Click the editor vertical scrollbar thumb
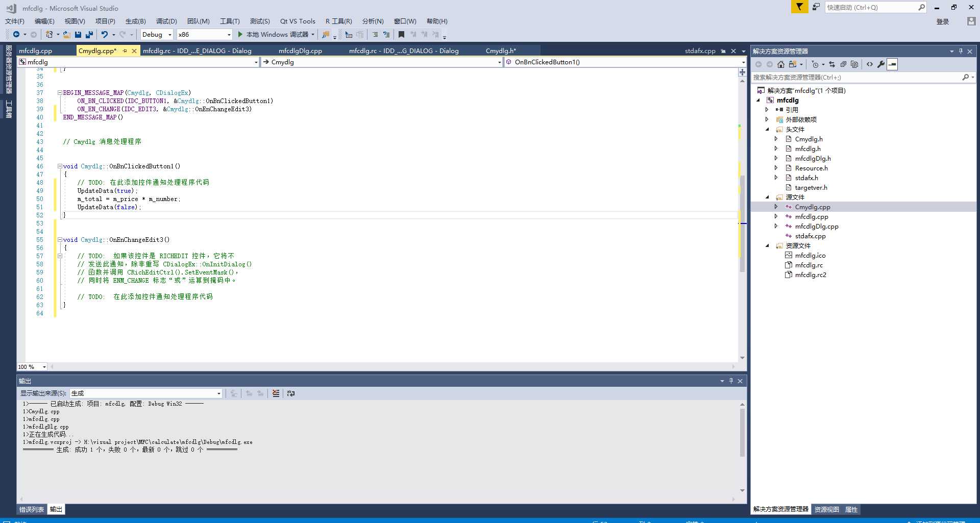Viewport: 980px width, 523px height. coord(742,223)
